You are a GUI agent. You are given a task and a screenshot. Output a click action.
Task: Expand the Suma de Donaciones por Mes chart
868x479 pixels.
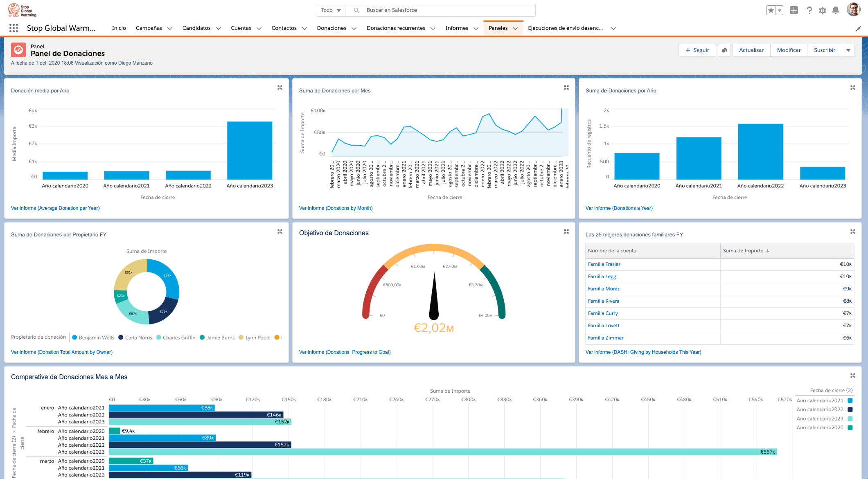[566, 88]
